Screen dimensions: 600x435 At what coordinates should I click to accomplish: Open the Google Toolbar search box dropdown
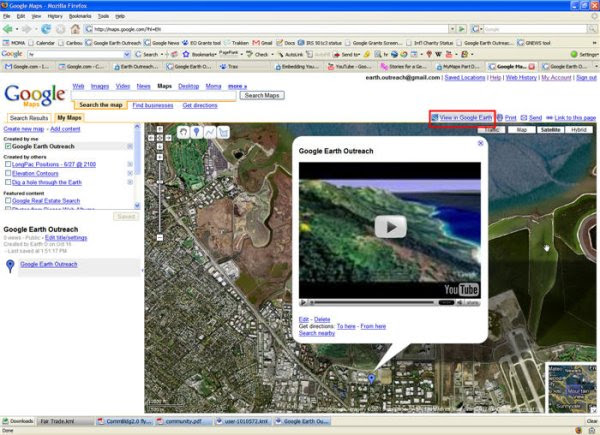coord(127,54)
